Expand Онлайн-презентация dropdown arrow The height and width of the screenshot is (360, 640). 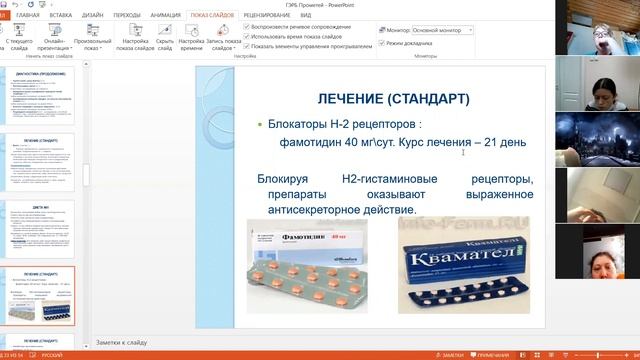point(71,48)
